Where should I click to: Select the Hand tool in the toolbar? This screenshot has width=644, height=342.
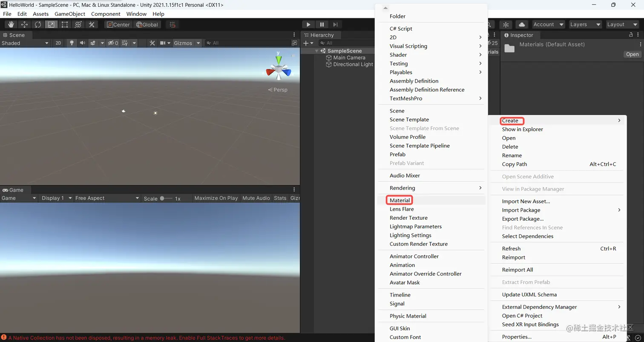[11, 25]
